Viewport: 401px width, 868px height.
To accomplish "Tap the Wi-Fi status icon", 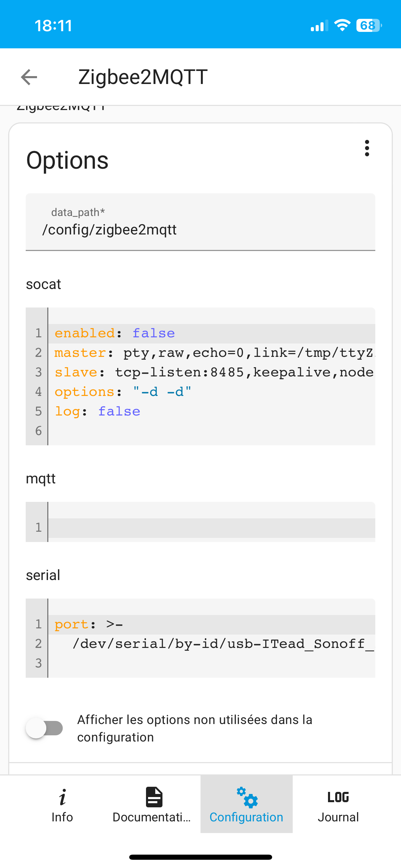I will click(342, 26).
